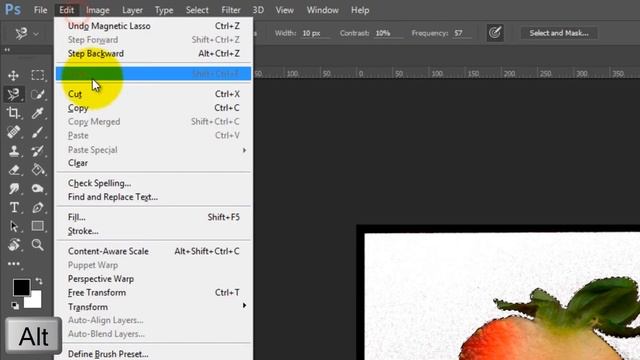This screenshot has height=360, width=640.
Task: Choose Find and Replace Text...
Action: coord(153,197)
